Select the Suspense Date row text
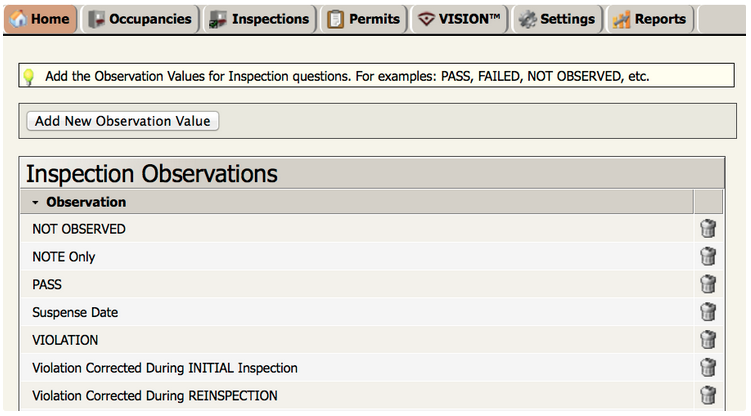 click(75, 313)
